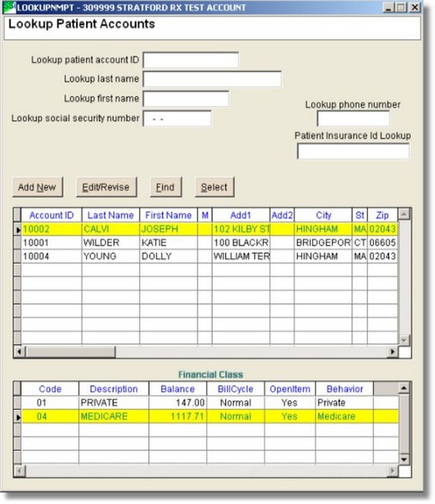Image resolution: width=435 pixels, height=504 pixels.
Task: Focus the Lookup social security number field
Action: point(178,118)
